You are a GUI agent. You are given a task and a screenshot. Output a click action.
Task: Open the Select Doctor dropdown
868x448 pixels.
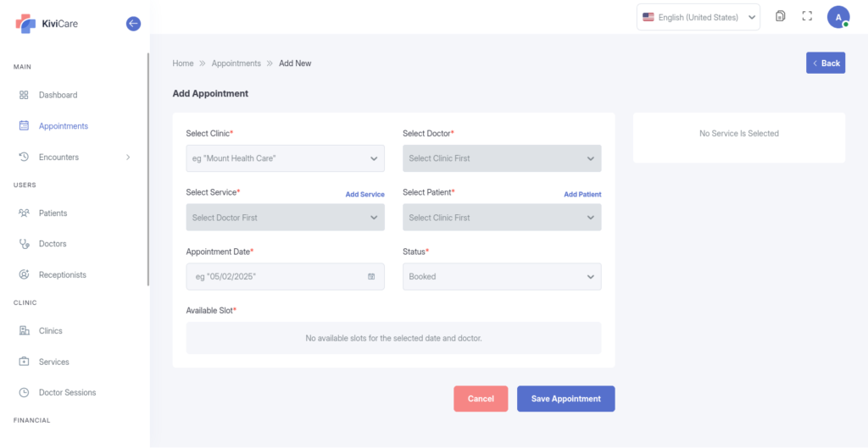[x=501, y=158]
